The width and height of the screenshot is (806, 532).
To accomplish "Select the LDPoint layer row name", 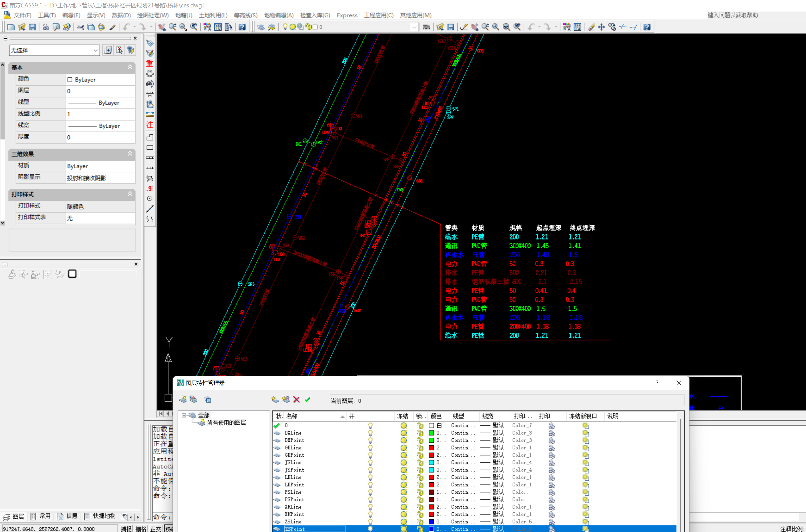I will [x=294, y=485].
